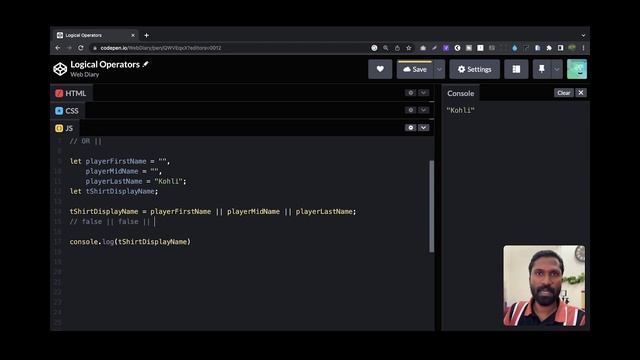Click the share icon in address bar
640x360 pixels.
tap(397, 48)
